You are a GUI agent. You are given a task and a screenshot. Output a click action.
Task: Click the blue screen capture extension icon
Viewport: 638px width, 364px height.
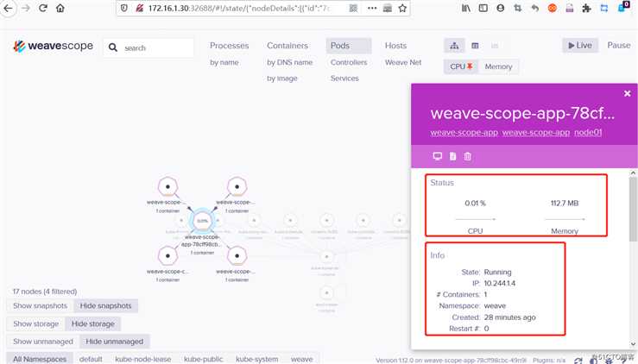pyautogui.click(x=603, y=8)
